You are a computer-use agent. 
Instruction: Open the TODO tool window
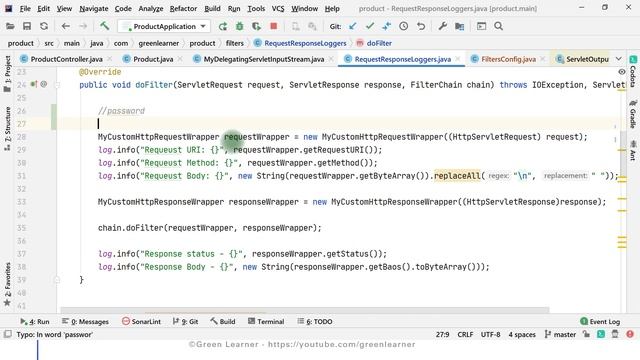pyautogui.click(x=315, y=322)
